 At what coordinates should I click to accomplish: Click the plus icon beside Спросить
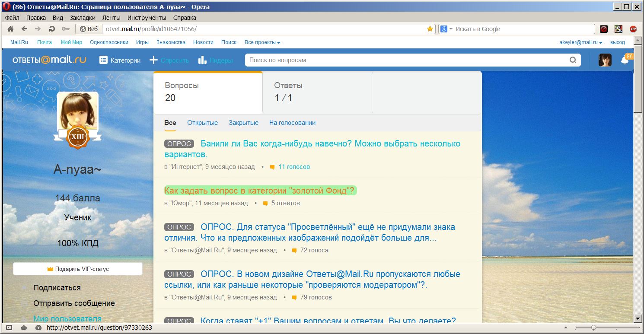point(153,60)
